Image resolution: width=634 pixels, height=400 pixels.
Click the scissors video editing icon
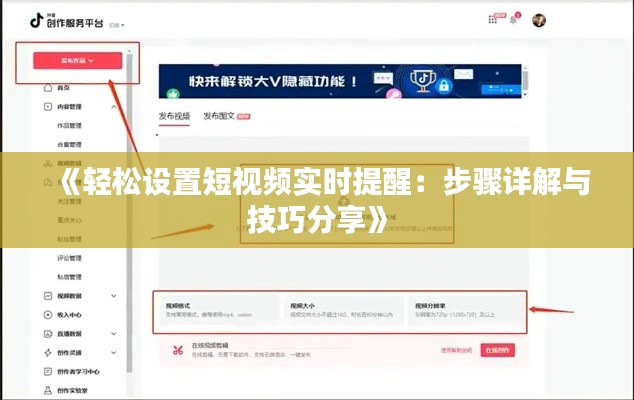(177, 350)
